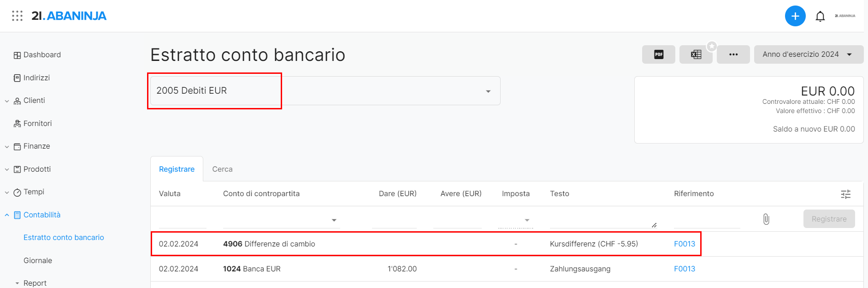The width and height of the screenshot is (868, 288).
Task: Open Giornale in the sidebar
Action: tap(38, 261)
